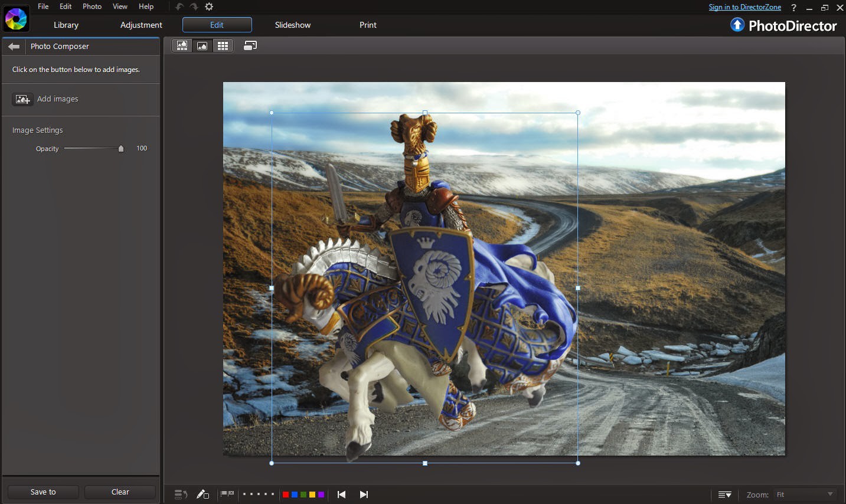Click PhotoDirector upgrade arrow icon
846x504 pixels.
click(x=737, y=25)
